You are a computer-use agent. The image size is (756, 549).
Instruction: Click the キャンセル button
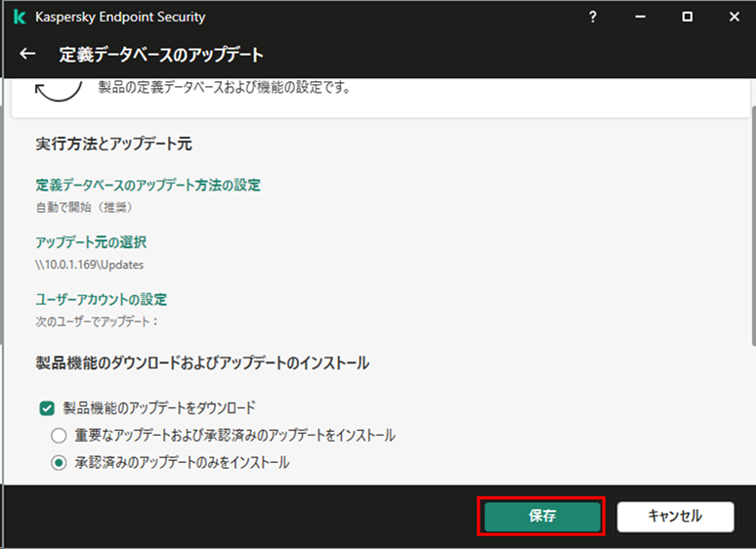(676, 516)
